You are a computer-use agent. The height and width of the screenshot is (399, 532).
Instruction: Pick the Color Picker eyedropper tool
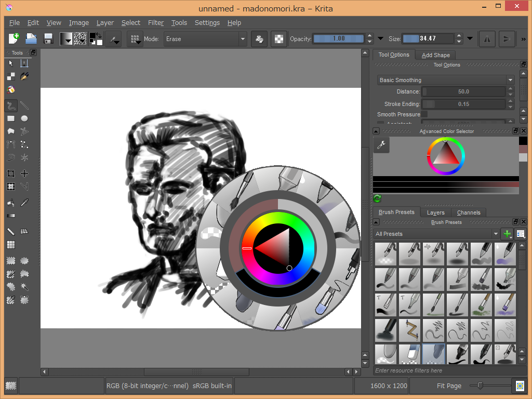[x=24, y=203]
